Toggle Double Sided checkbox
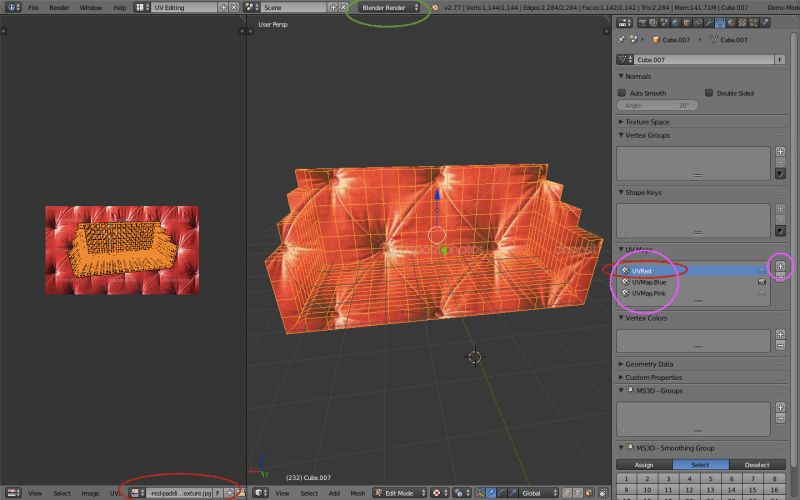 tap(709, 93)
